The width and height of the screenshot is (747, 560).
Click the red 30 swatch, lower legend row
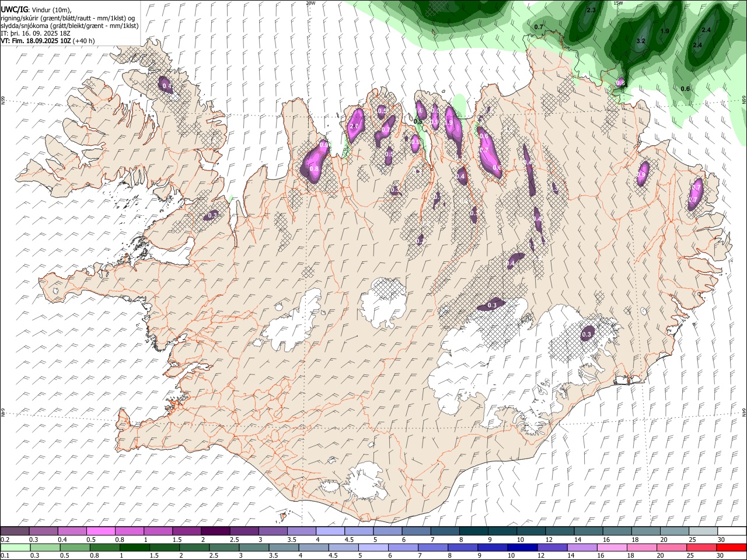pyautogui.click(x=731, y=547)
